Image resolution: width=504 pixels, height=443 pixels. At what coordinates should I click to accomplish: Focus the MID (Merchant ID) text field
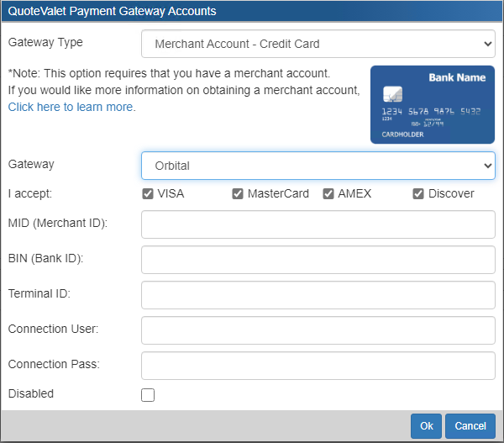pyautogui.click(x=318, y=224)
